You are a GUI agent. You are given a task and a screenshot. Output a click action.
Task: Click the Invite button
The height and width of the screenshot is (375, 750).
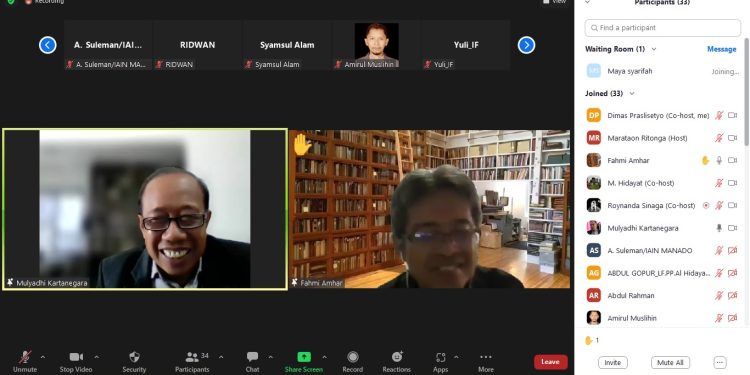click(613, 363)
